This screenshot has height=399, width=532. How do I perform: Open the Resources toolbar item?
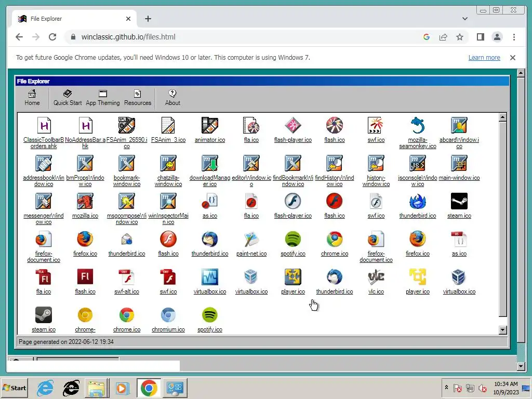(137, 98)
